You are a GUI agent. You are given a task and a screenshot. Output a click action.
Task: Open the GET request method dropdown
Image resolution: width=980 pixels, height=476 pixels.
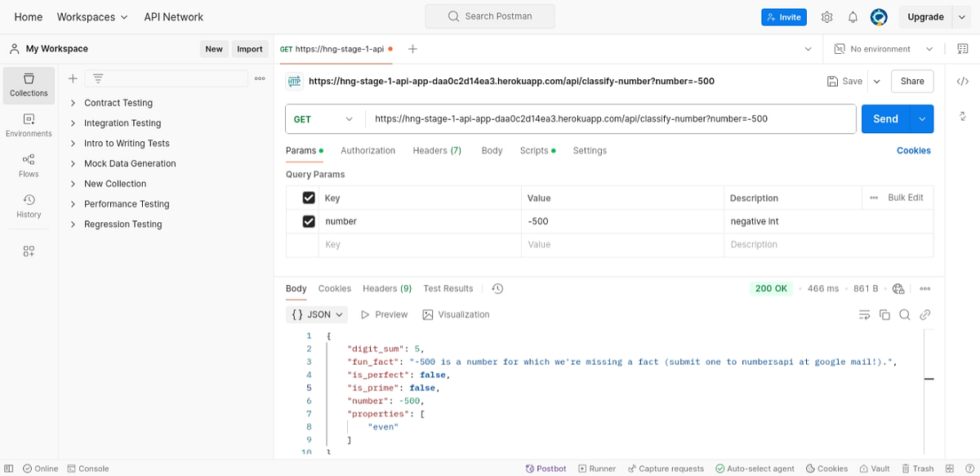coord(323,118)
